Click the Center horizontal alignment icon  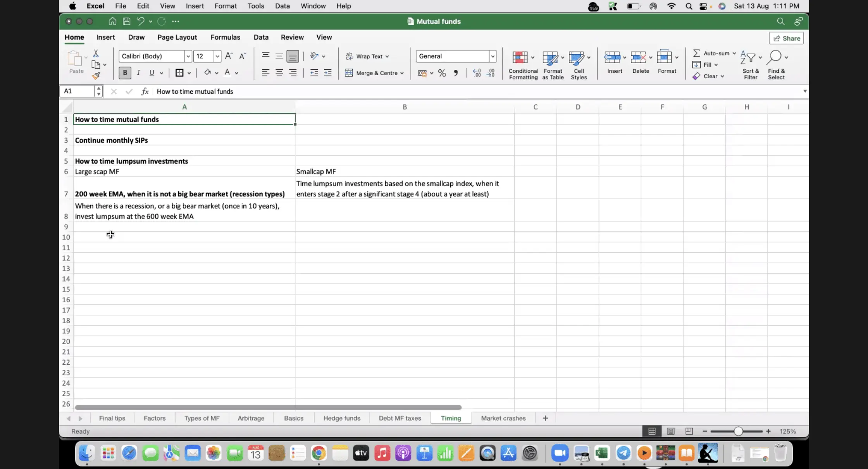(279, 73)
